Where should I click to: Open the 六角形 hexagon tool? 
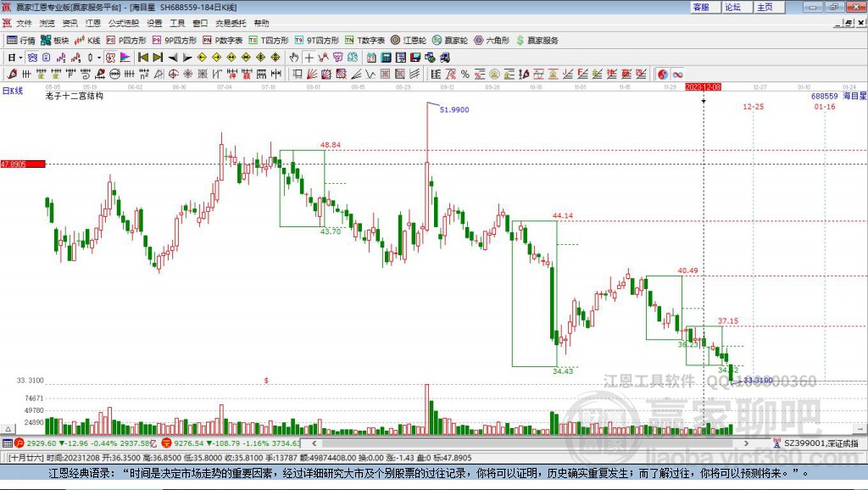[x=492, y=41]
